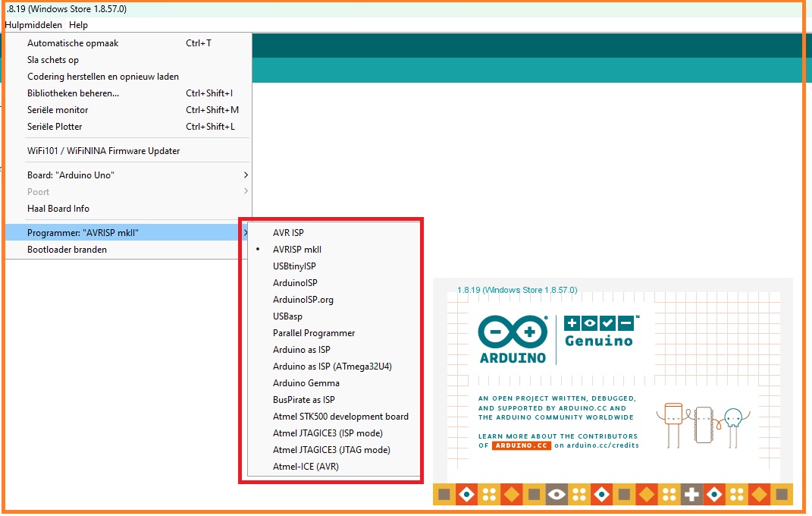Screen dimensions: 812x516
Task: Click the chip character illustration
Action: (x=704, y=425)
